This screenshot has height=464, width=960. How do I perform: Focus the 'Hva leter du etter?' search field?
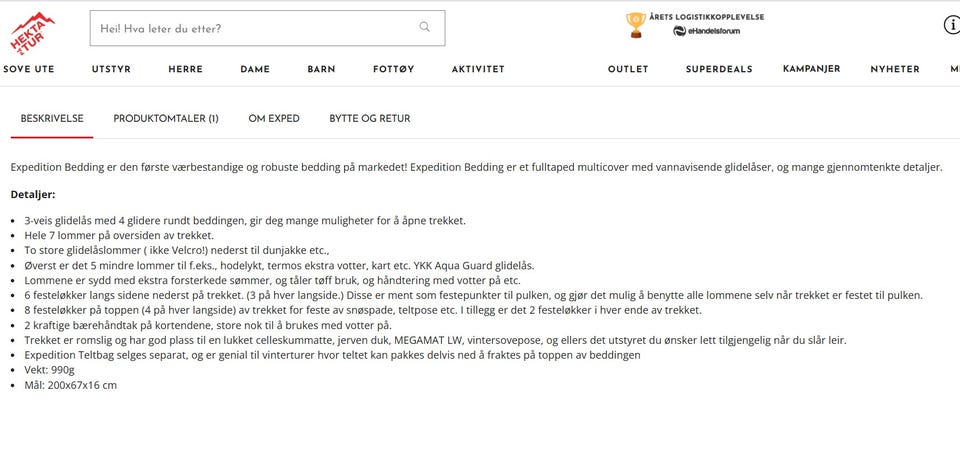coord(268,28)
